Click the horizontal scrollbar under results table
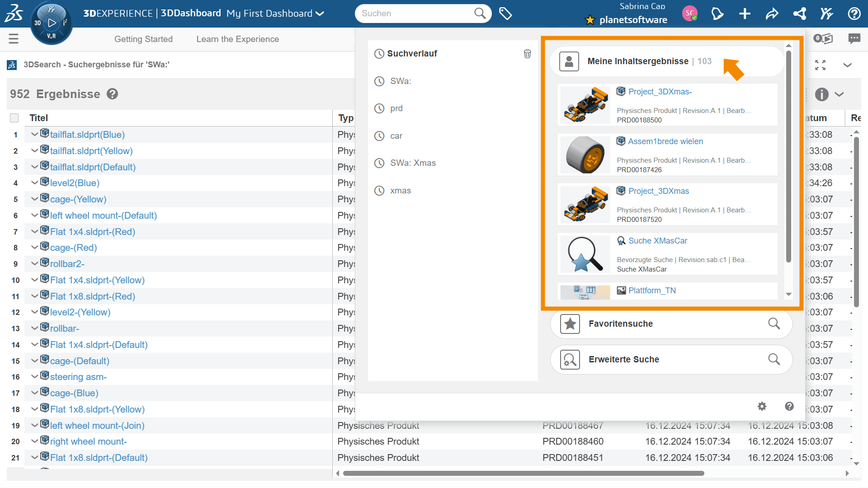Image resolution: width=868 pixels, height=488 pixels. click(523, 473)
